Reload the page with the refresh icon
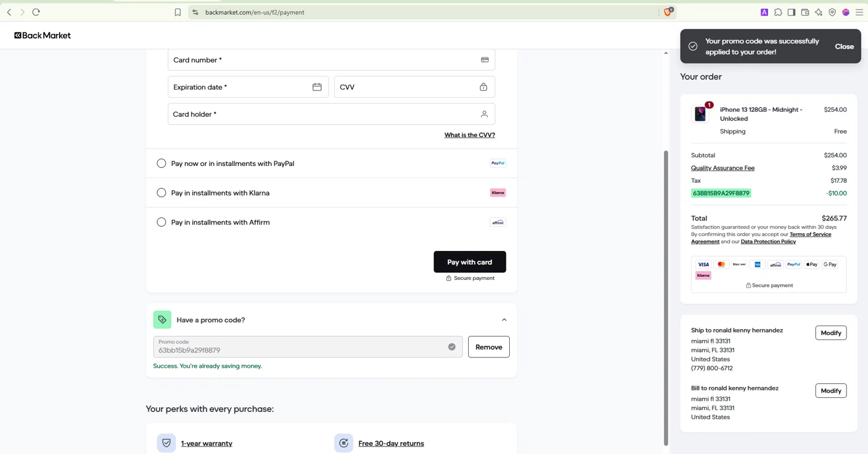868x454 pixels. click(36, 12)
